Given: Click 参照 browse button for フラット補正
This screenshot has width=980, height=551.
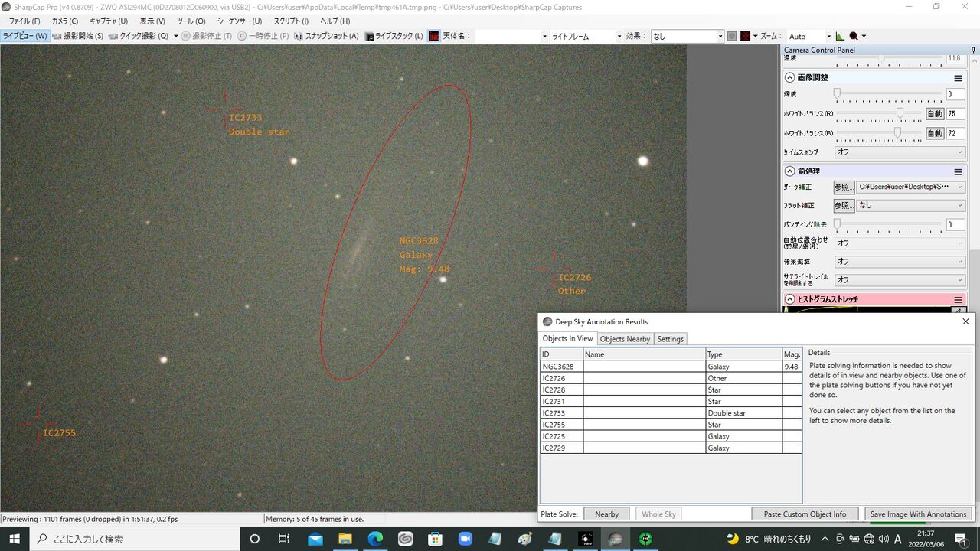Looking at the screenshot, I should 844,205.
